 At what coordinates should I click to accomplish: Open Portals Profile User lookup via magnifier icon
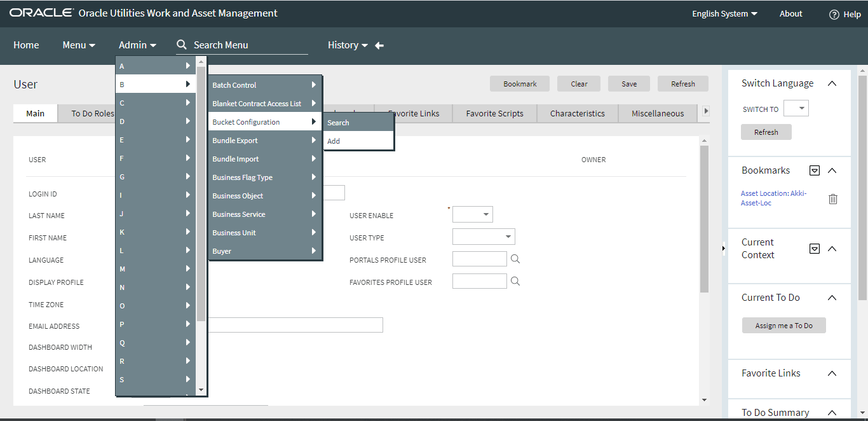[x=515, y=259]
